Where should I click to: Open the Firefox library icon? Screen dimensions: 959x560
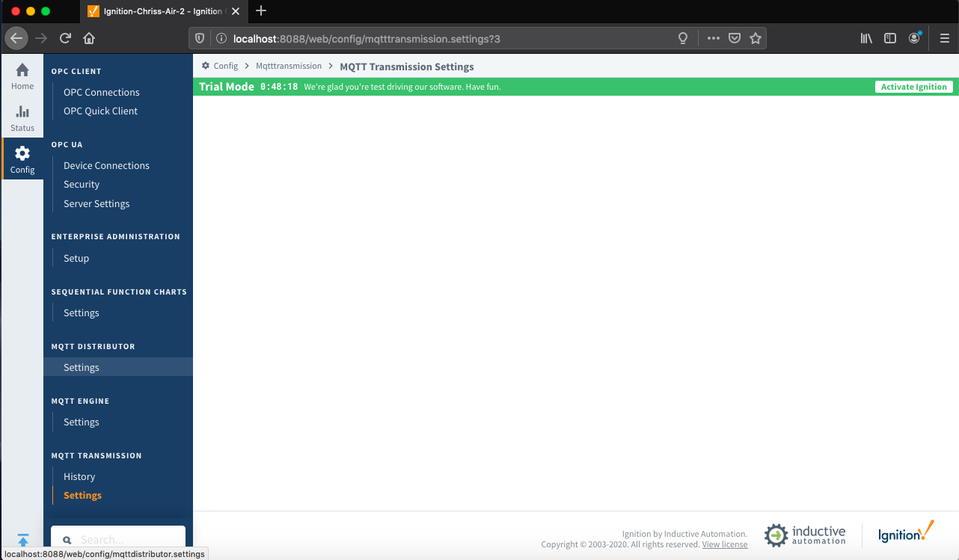[x=866, y=38]
